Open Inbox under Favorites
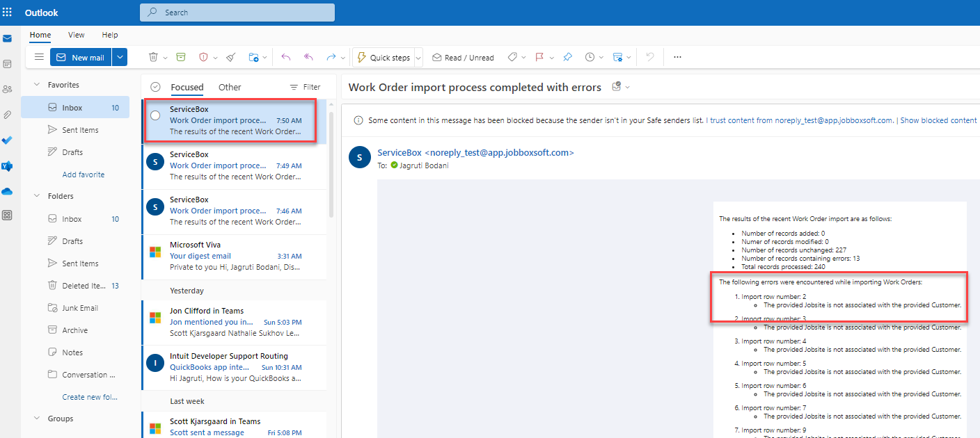This screenshot has width=980, height=438. click(x=75, y=108)
